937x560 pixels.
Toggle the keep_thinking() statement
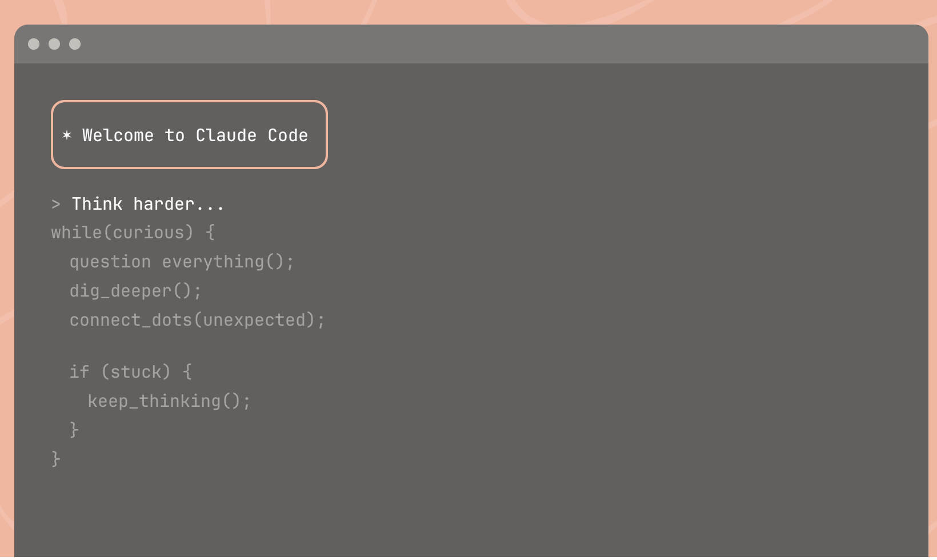click(169, 401)
